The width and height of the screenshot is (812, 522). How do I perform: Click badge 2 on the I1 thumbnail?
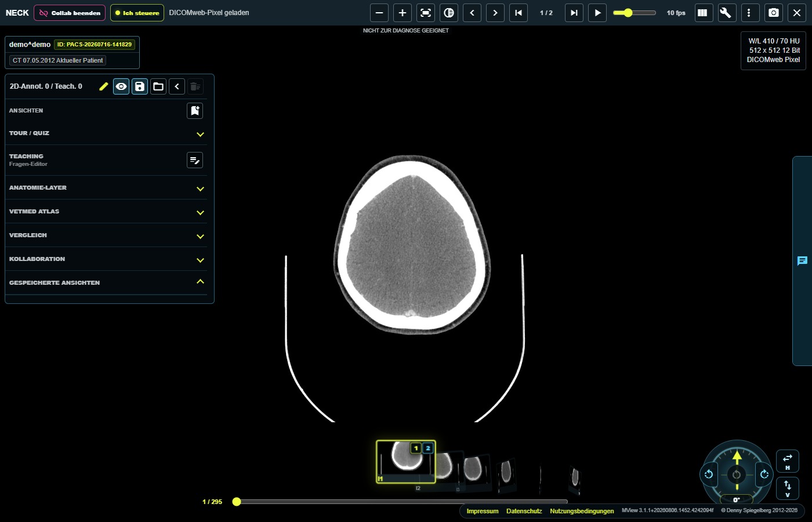pos(428,448)
